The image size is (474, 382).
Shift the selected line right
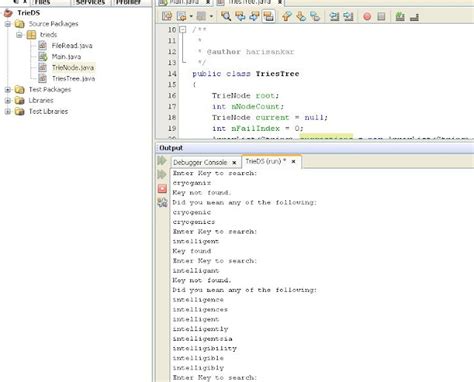coord(348,16)
